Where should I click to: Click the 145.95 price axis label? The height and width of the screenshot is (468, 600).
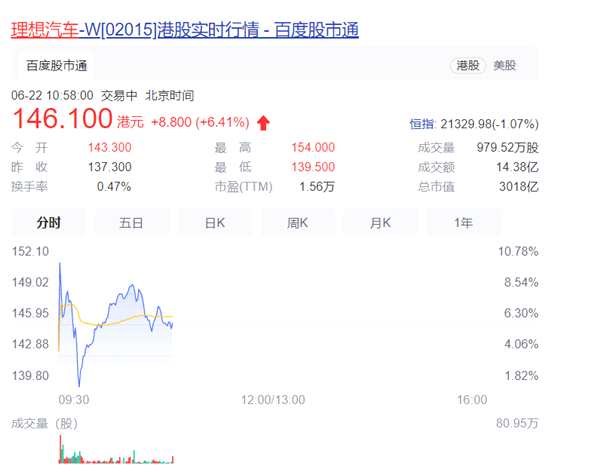31,313
